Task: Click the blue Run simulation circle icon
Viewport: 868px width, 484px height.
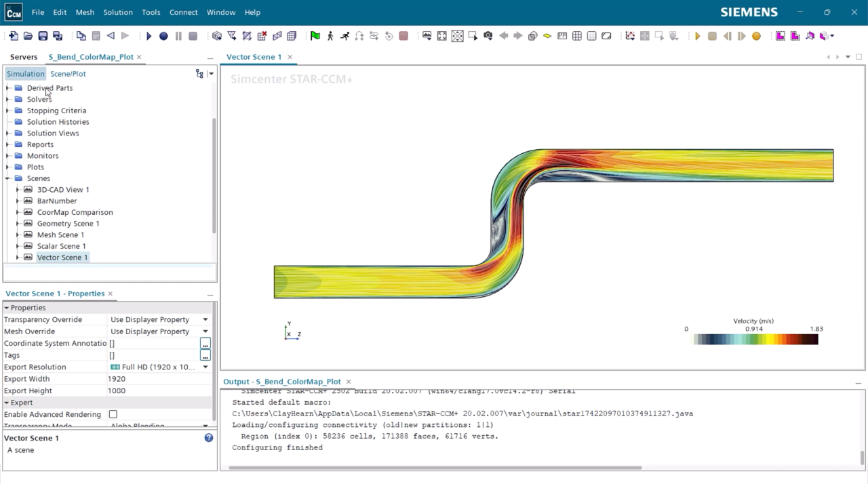Action: tap(163, 36)
